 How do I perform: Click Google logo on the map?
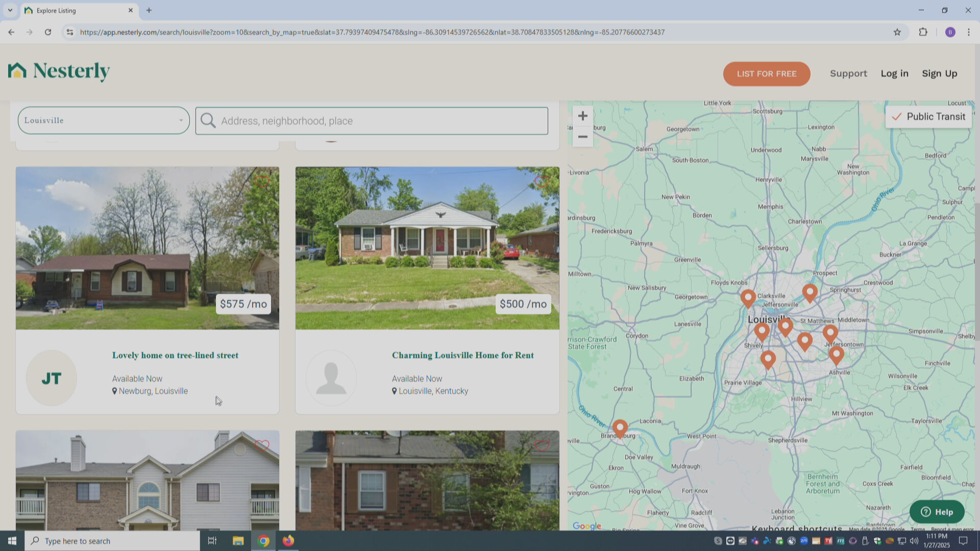click(586, 526)
